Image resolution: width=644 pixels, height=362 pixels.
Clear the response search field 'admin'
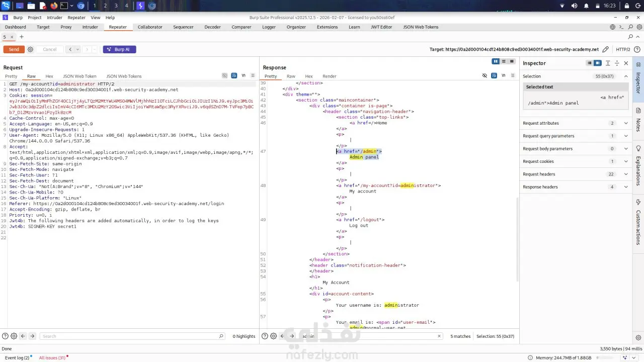point(439,336)
